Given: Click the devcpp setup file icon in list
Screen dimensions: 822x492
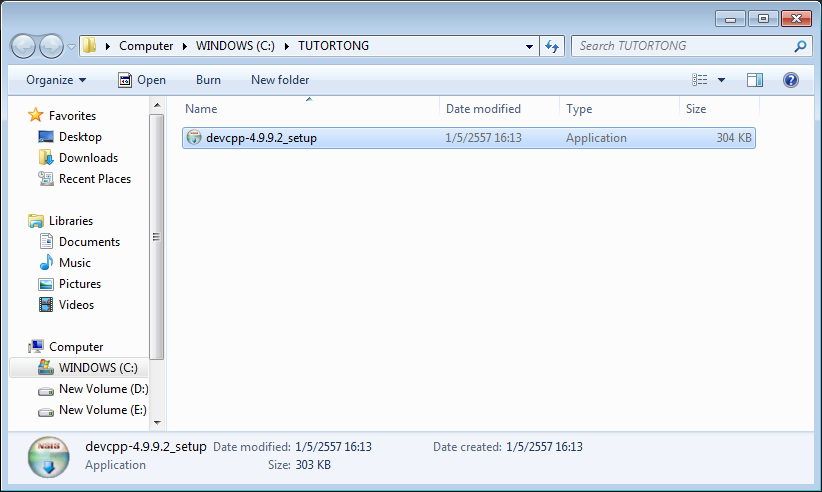Looking at the screenshot, I should pyautogui.click(x=194, y=137).
